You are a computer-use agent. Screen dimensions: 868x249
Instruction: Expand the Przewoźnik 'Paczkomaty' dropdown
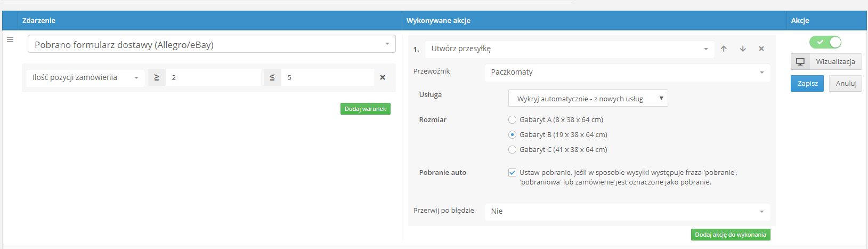627,72
